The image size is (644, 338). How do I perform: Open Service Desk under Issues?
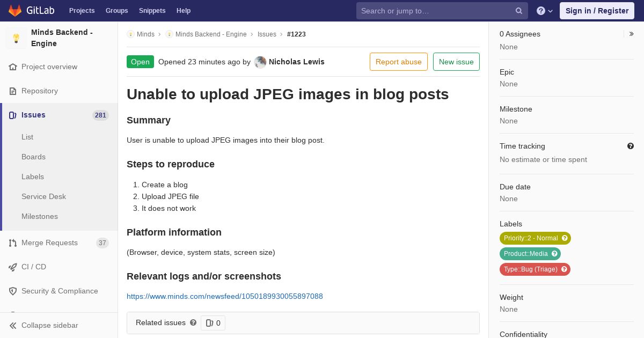(43, 197)
